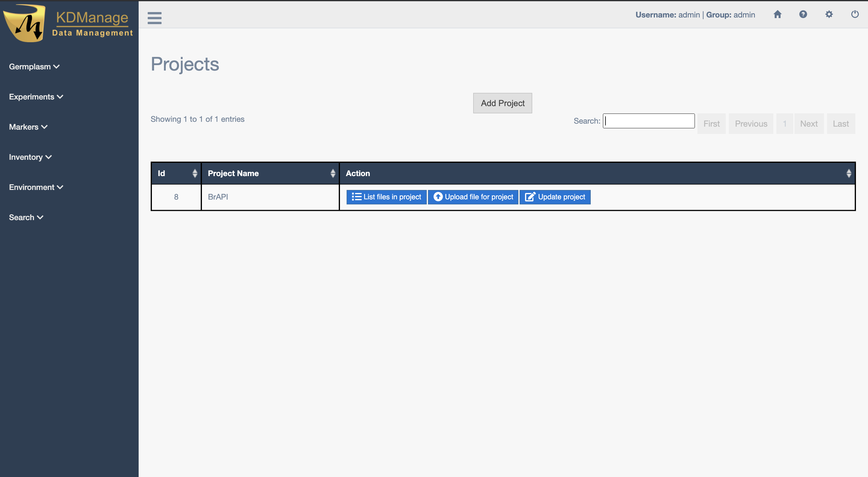
Task: Click List files in project button
Action: (386, 197)
